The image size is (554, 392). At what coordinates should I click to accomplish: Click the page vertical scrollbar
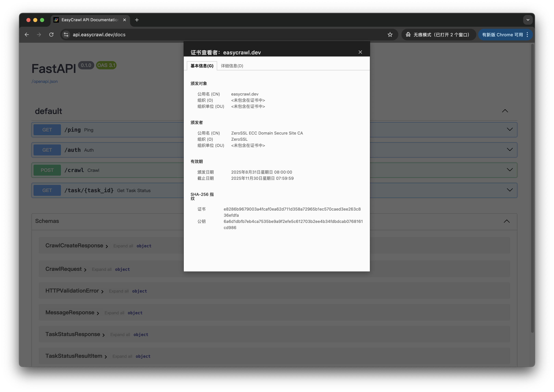coord(532,188)
